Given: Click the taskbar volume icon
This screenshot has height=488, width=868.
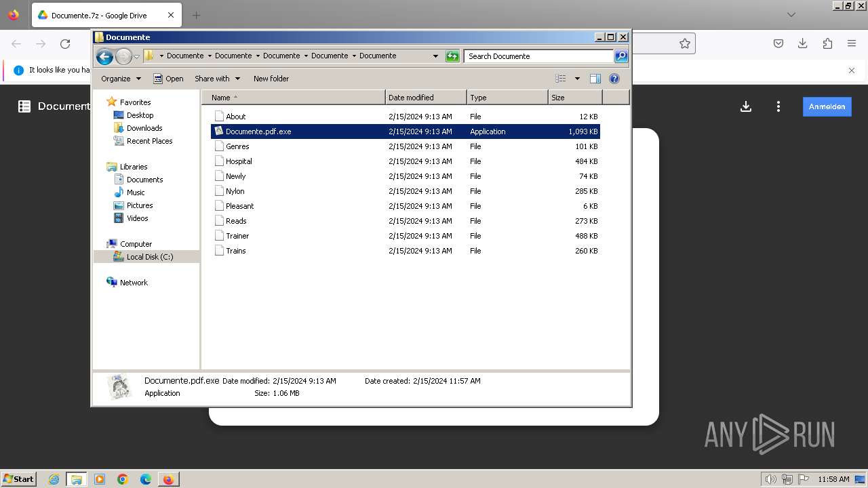Looking at the screenshot, I should pyautogui.click(x=770, y=479).
